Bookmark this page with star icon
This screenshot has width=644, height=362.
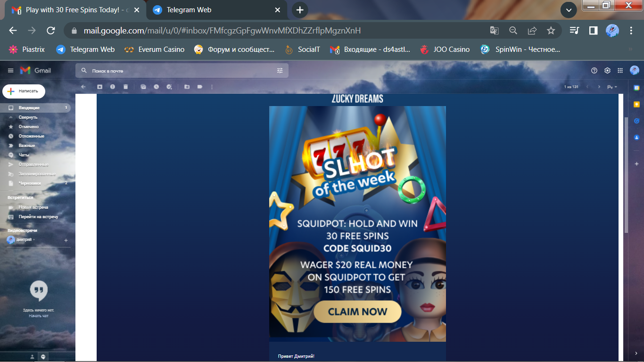[x=551, y=31]
